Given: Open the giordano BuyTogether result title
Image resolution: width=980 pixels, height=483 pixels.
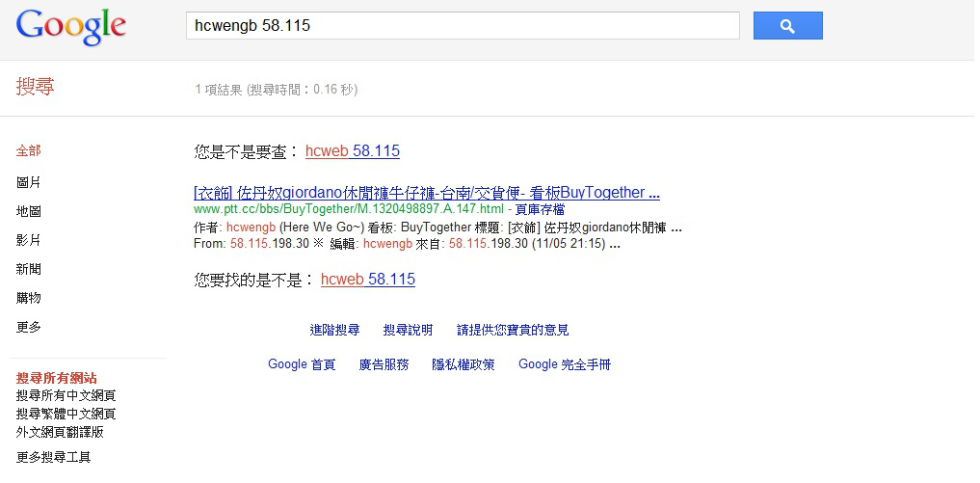Looking at the screenshot, I should pos(427,193).
